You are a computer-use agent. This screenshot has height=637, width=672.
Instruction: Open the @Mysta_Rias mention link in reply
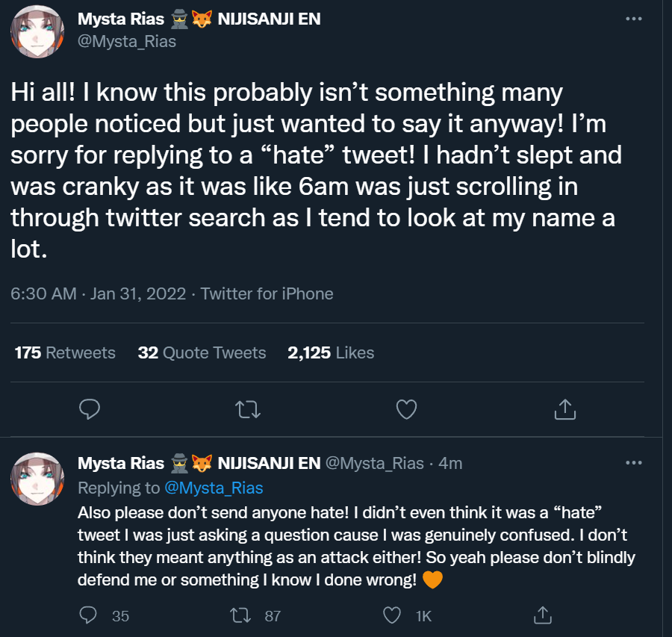pyautogui.click(x=214, y=488)
